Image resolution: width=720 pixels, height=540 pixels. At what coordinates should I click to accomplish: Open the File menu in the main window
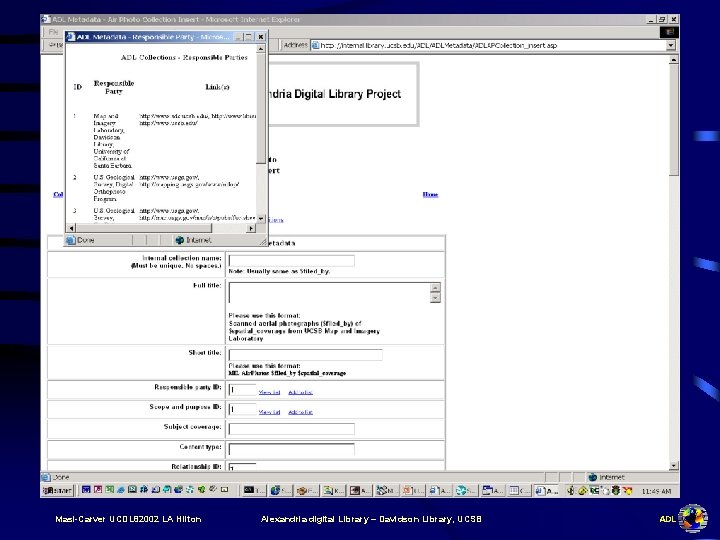tap(53, 32)
